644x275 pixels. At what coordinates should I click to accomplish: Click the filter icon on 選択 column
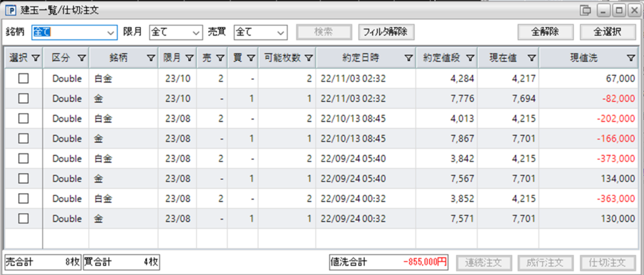(36, 59)
